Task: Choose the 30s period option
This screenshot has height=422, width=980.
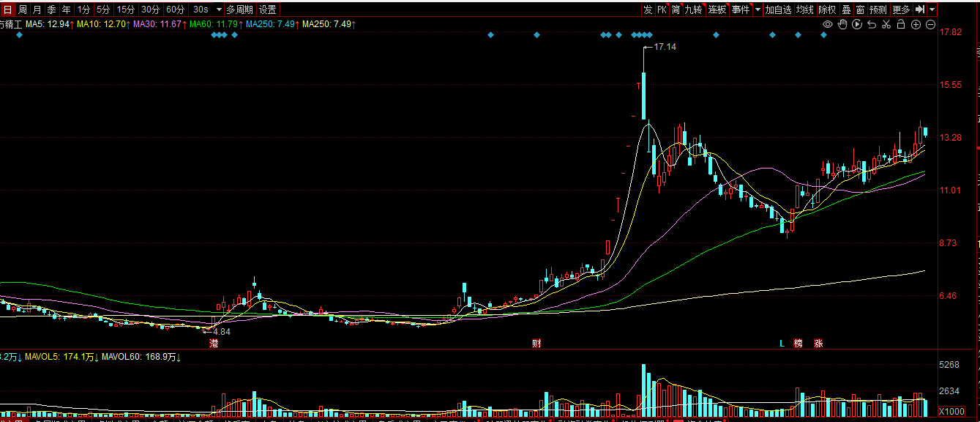Action: tap(201, 10)
